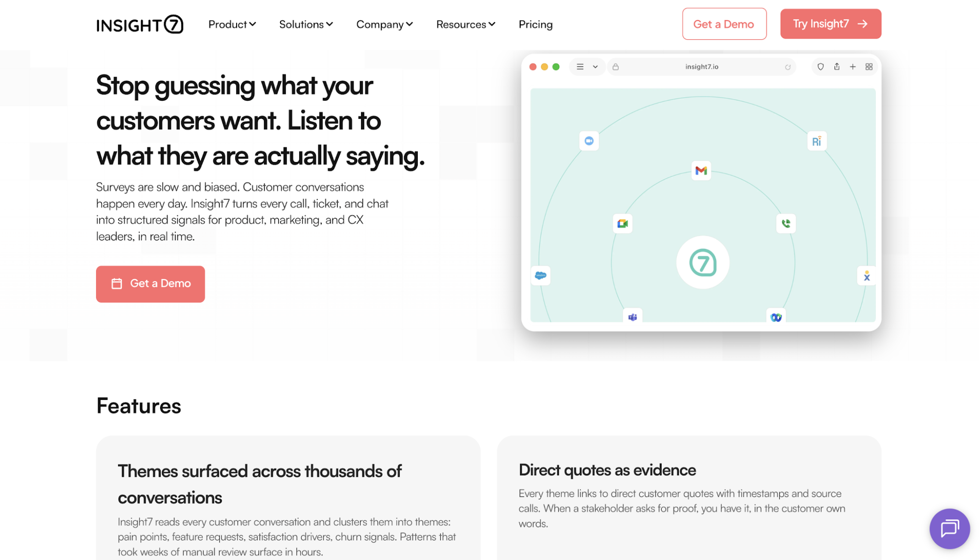Click the chevron beside the mock browser sidebar icon
Viewport: 979px width, 560px height.
(595, 67)
